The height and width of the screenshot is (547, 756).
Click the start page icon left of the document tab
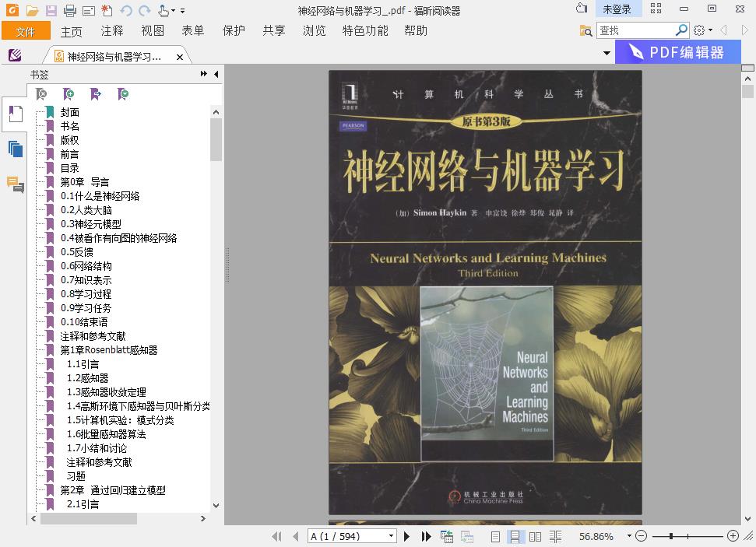pos(15,55)
